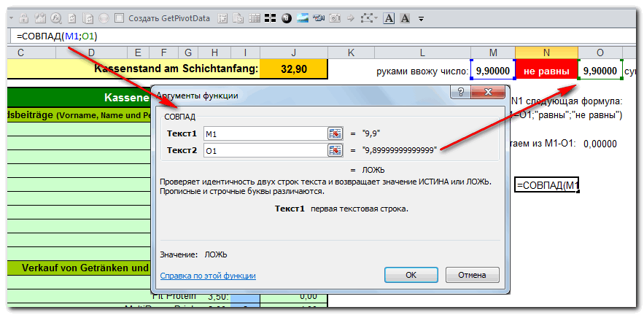Click the landscape picture icon
This screenshot has width=644, height=315.
[x=303, y=18]
